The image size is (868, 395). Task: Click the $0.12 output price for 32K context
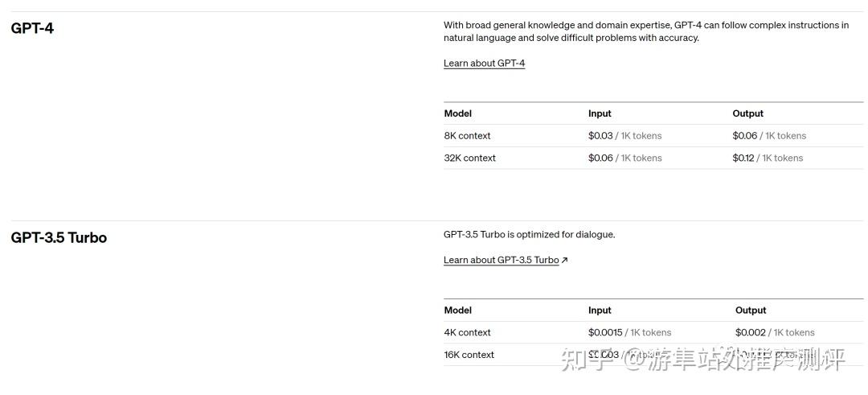743,158
